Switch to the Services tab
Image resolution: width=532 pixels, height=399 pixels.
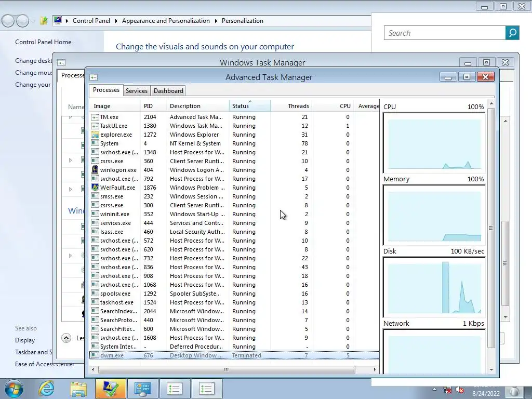(x=137, y=91)
